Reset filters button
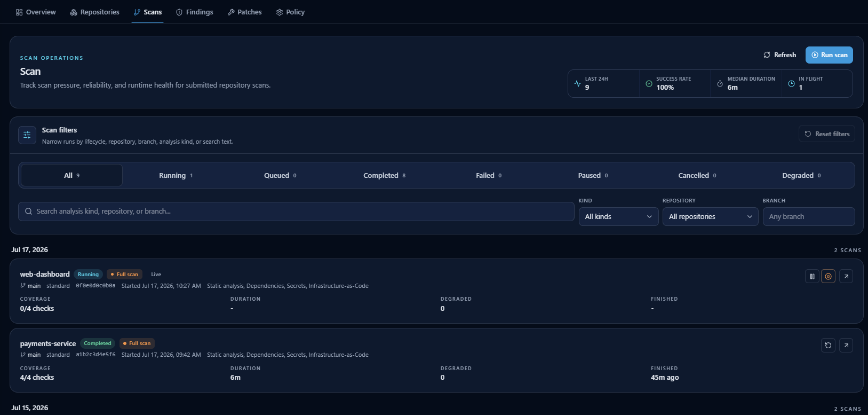868x415 pixels. [827, 134]
